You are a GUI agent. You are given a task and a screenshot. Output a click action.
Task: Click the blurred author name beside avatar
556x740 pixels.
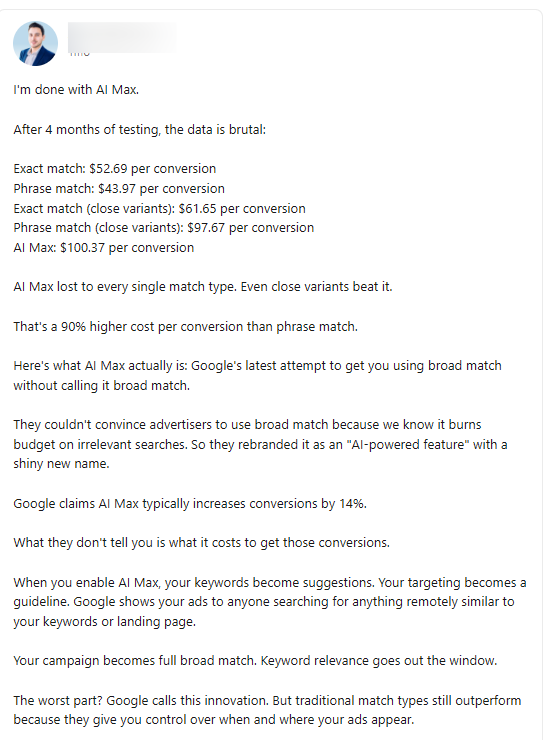122,37
